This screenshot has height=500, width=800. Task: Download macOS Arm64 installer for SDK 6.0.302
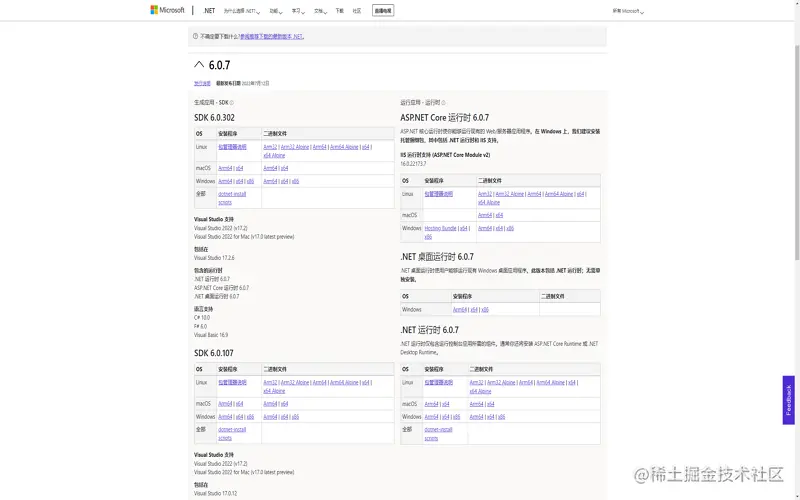(x=225, y=168)
